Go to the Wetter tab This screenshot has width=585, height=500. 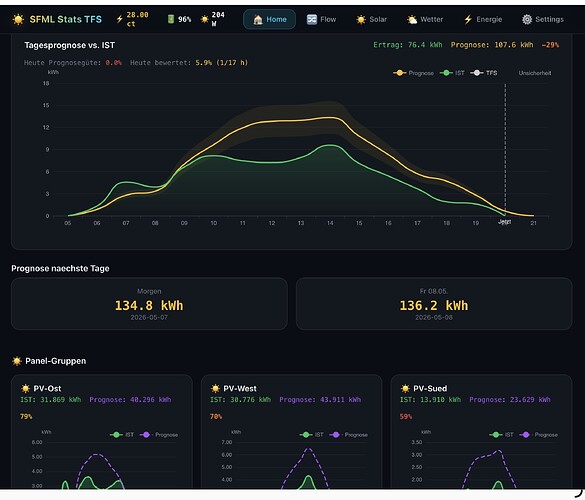click(x=425, y=19)
